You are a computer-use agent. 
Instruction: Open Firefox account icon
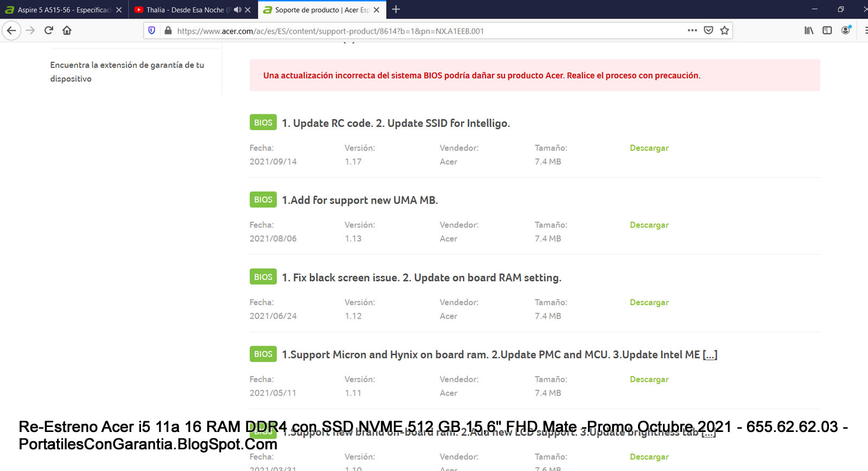(846, 30)
